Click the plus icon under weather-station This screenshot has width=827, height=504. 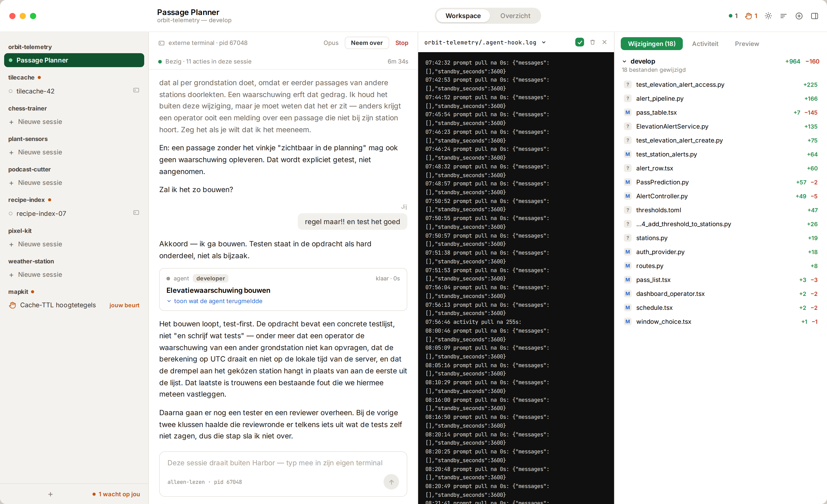(11, 275)
